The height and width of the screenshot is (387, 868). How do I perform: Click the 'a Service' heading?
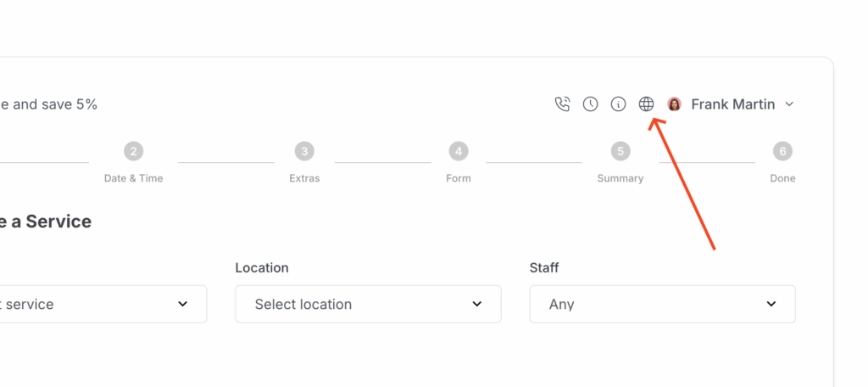pyautogui.click(x=51, y=222)
